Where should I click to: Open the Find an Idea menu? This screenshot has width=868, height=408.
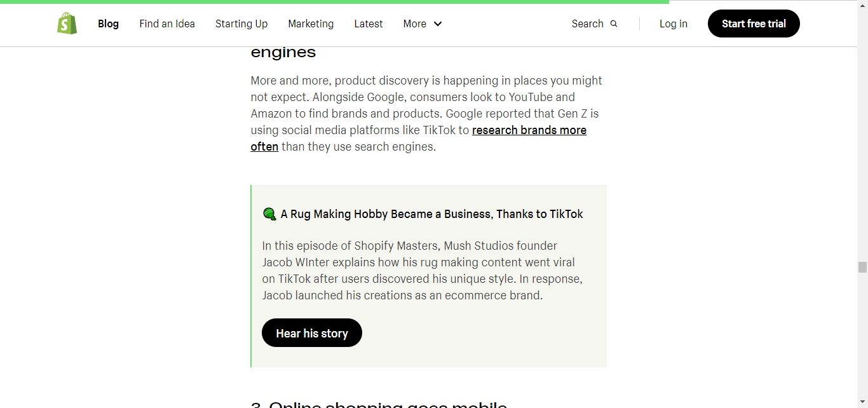tap(167, 24)
